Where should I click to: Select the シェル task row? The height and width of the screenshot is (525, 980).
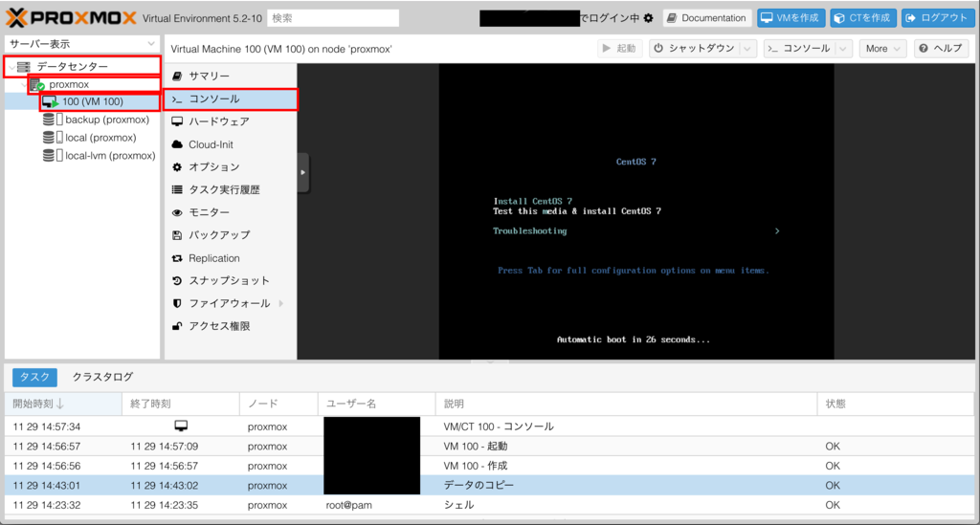(489, 505)
